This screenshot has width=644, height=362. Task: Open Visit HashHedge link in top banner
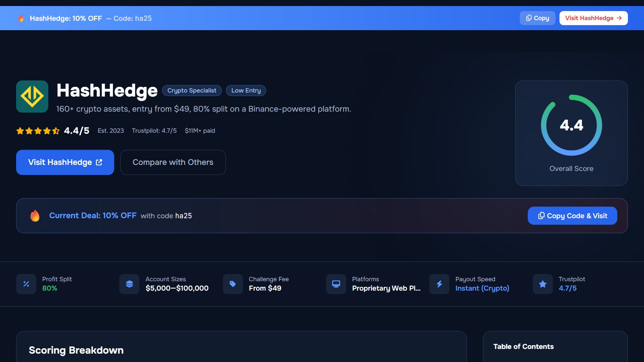pyautogui.click(x=593, y=18)
